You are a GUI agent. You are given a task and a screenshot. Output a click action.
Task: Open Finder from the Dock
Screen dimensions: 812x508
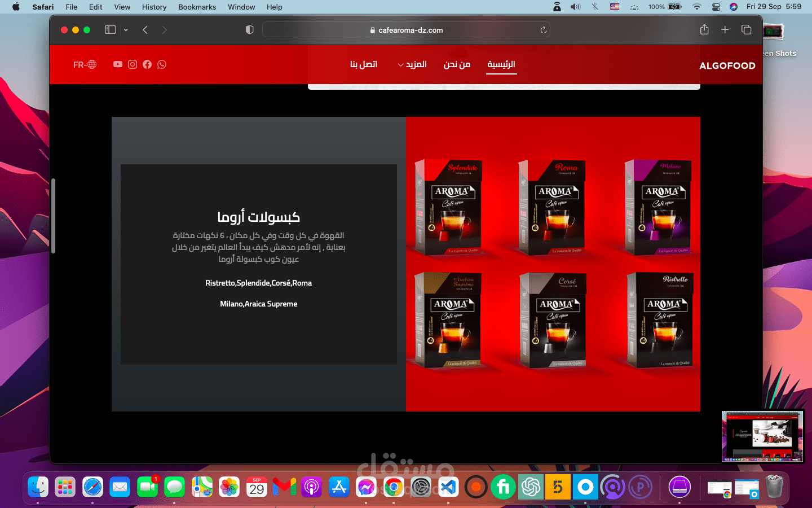(38, 487)
